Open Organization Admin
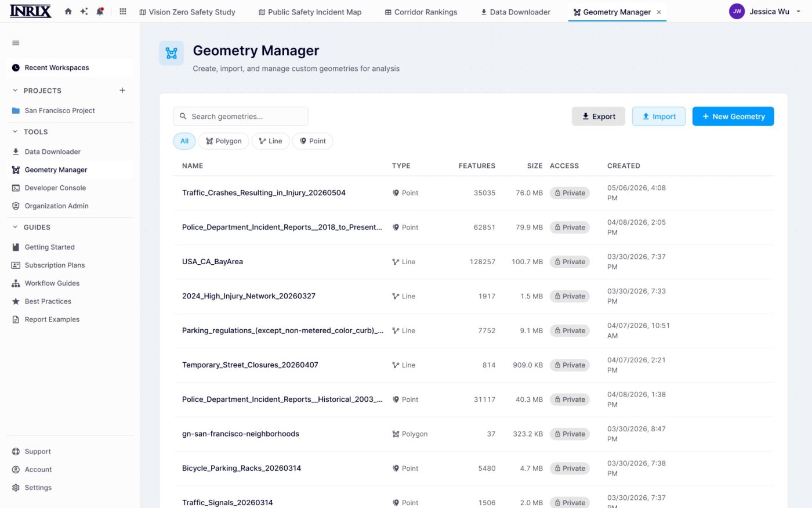Screen dimensions: 812x508 [70, 206]
